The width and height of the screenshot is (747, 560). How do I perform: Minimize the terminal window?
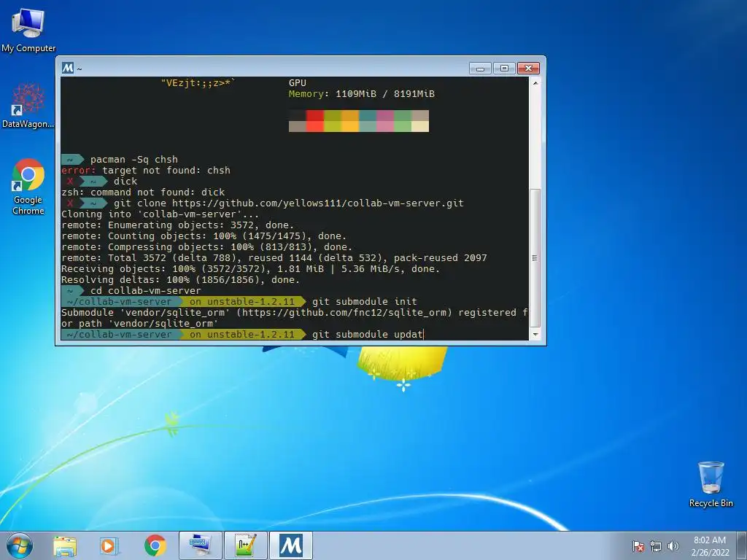tap(480, 69)
